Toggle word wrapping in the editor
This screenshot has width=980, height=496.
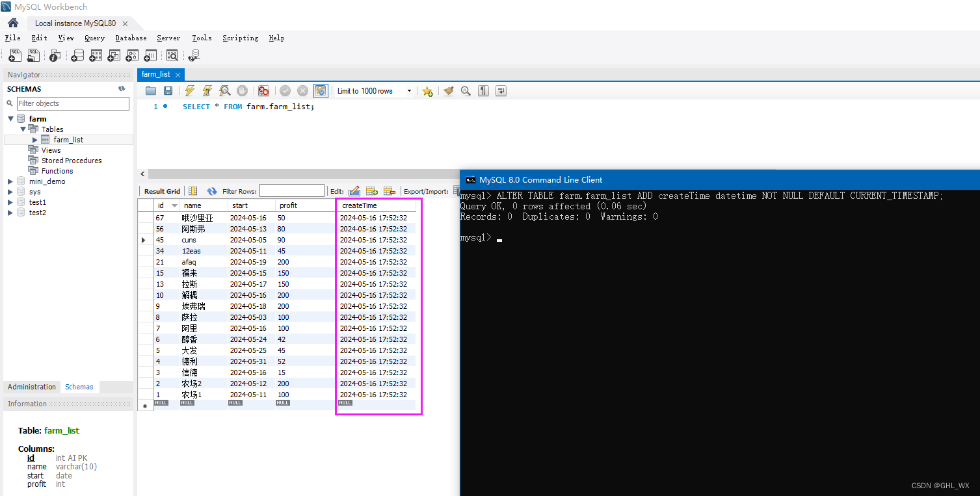pos(501,91)
